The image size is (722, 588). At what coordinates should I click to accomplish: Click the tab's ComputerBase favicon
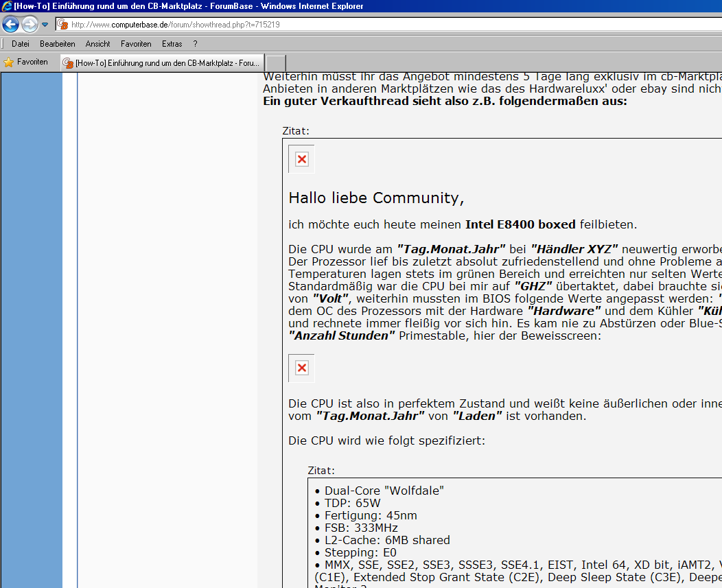click(68, 63)
